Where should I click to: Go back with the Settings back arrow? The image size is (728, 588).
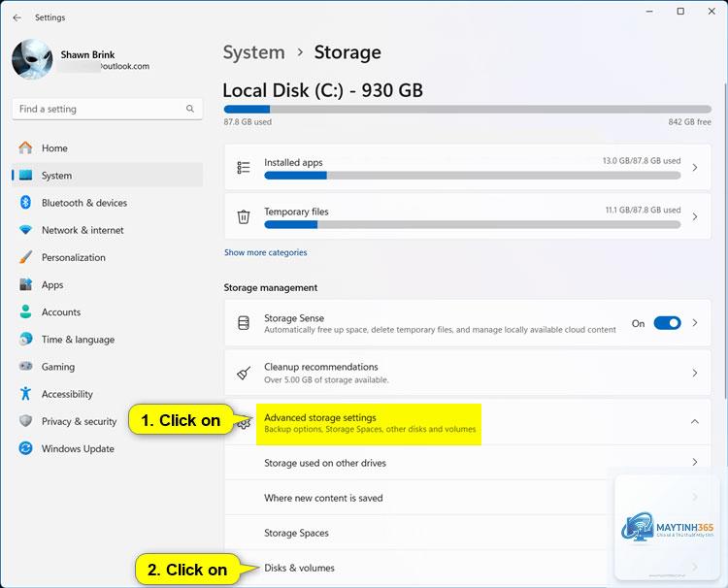pos(17,17)
